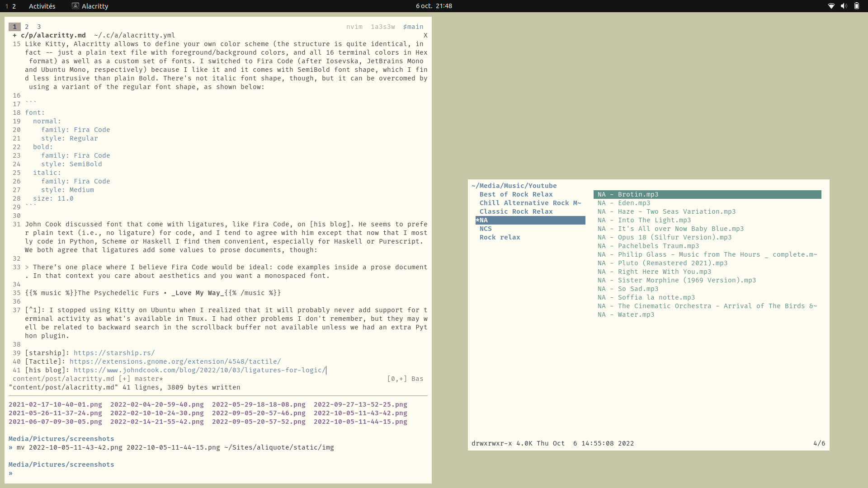Select NA - Eden.mp3 file

[623, 203]
